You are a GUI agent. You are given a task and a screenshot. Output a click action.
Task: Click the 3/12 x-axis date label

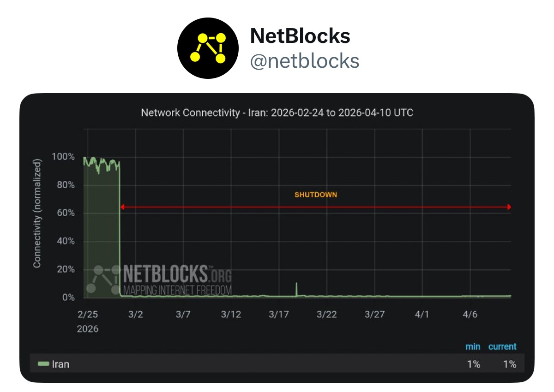click(231, 315)
